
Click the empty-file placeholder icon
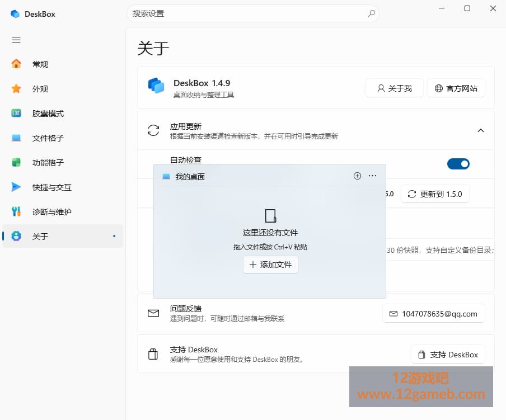point(270,216)
